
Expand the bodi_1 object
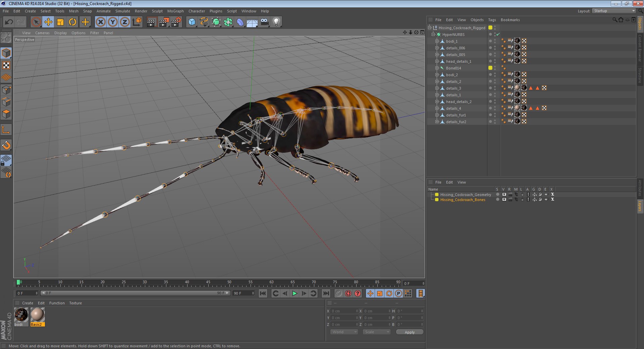(x=437, y=41)
